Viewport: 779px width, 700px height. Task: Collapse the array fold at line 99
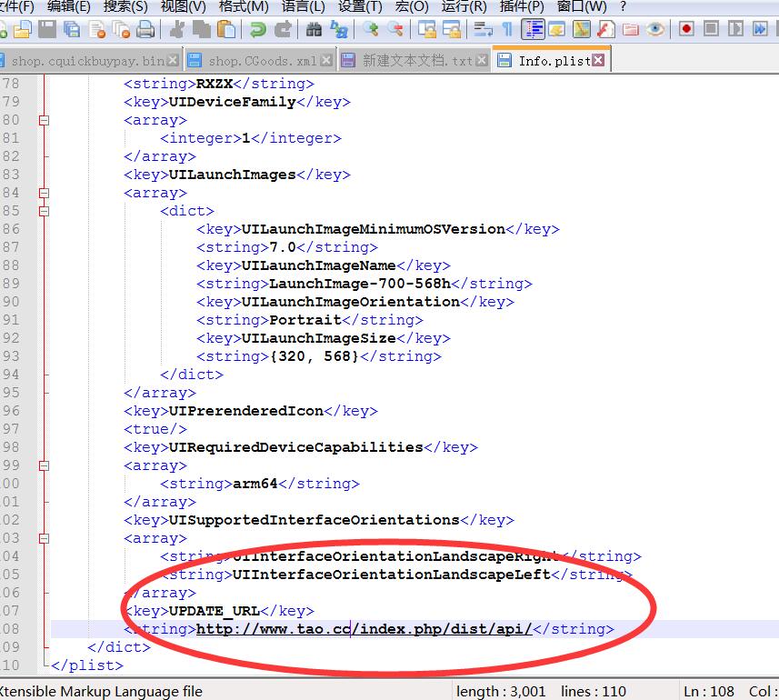click(x=44, y=465)
